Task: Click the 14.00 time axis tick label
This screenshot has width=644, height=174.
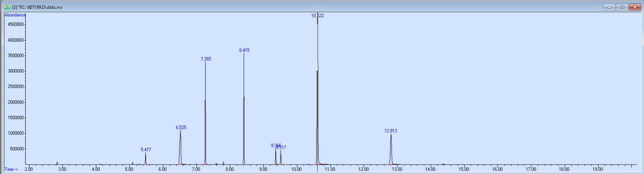Action: 430,169
